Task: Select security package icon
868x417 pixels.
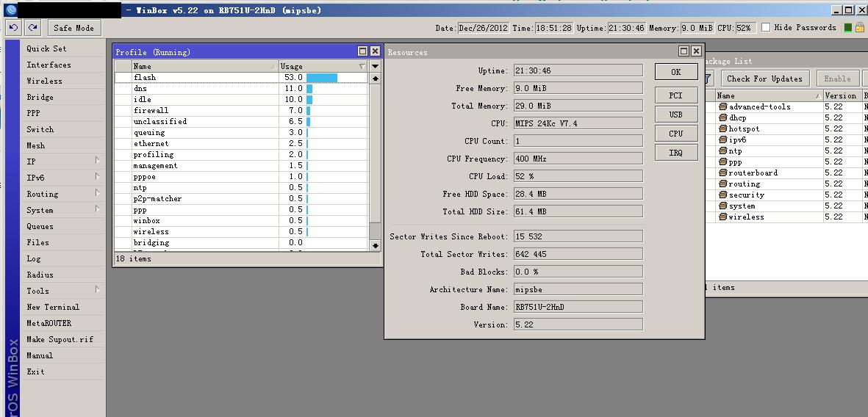Action: [722, 195]
